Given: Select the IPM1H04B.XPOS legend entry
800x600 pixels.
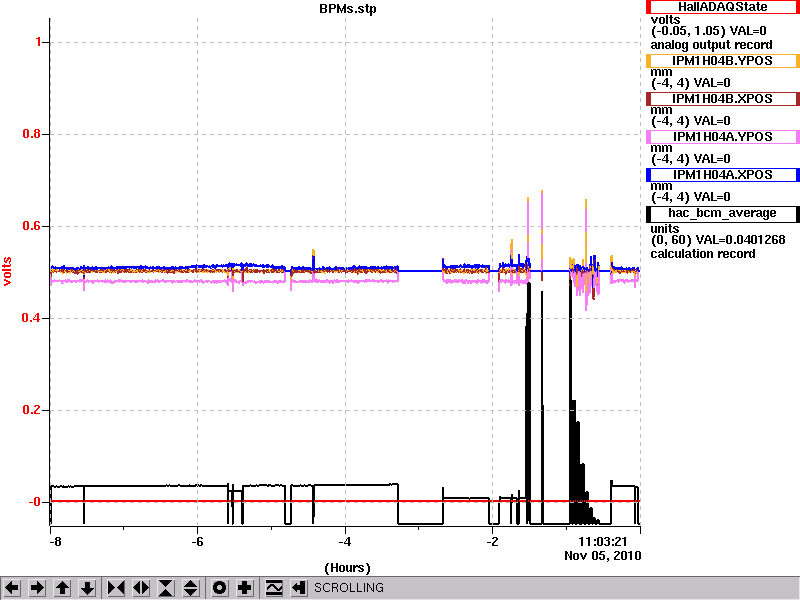Looking at the screenshot, I should (722, 98).
